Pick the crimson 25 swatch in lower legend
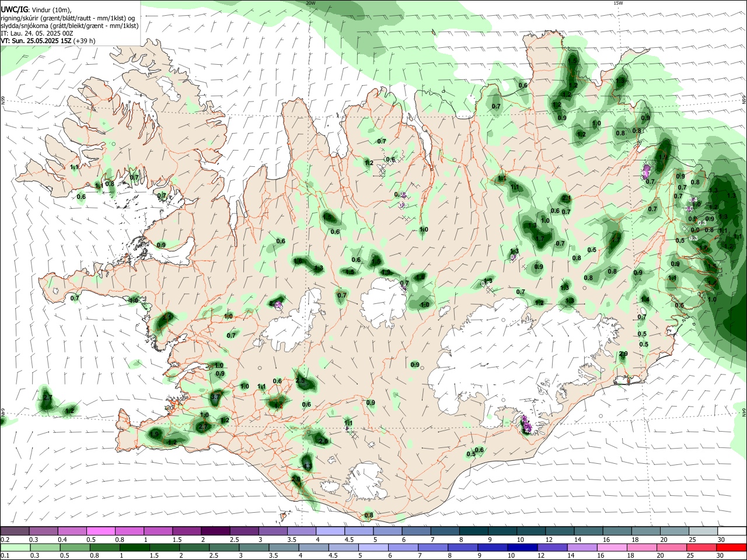747x560 pixels. click(702, 548)
